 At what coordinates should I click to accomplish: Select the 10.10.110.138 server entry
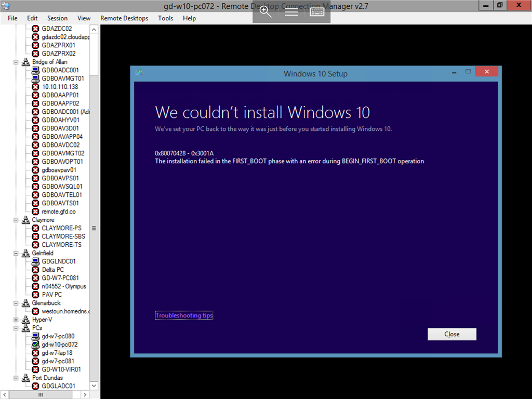(60, 87)
